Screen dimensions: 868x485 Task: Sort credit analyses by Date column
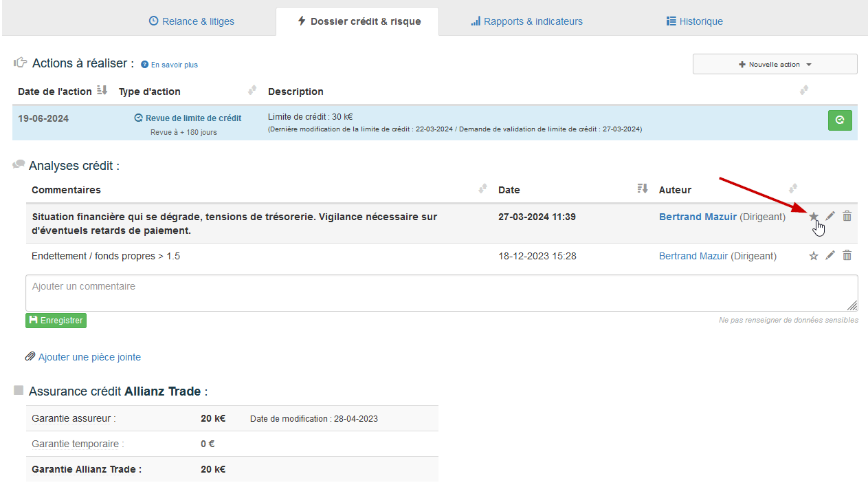[x=643, y=189]
